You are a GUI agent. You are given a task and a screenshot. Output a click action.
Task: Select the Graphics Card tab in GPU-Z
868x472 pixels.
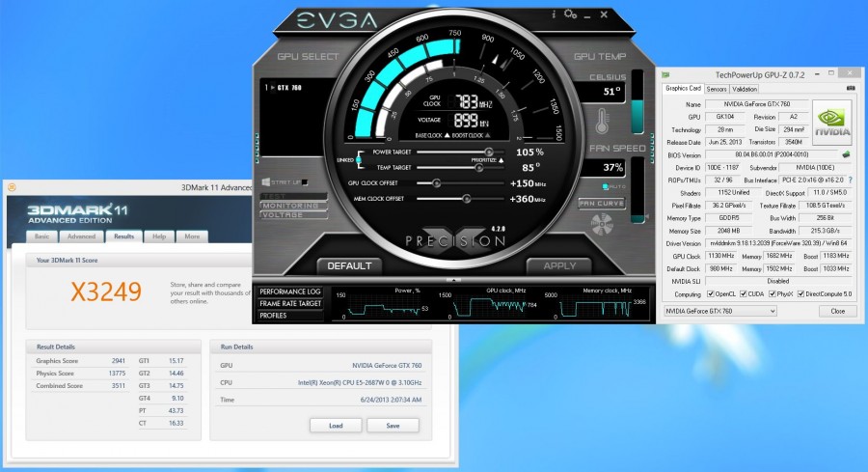tap(683, 89)
